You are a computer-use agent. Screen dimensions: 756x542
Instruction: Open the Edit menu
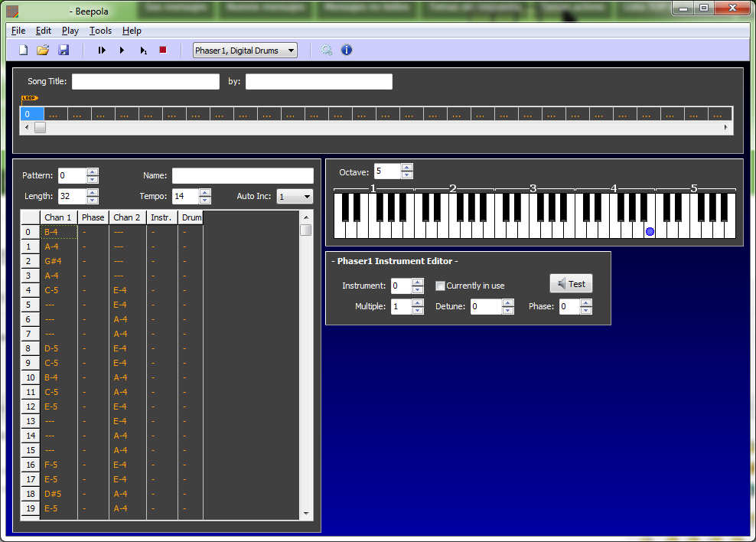[x=44, y=31]
